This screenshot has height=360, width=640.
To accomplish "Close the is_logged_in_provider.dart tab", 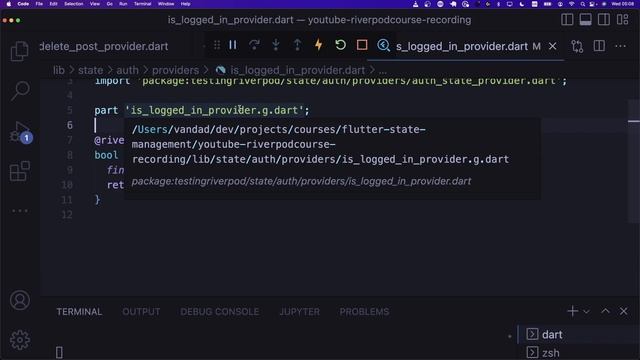I will coord(553,46).
